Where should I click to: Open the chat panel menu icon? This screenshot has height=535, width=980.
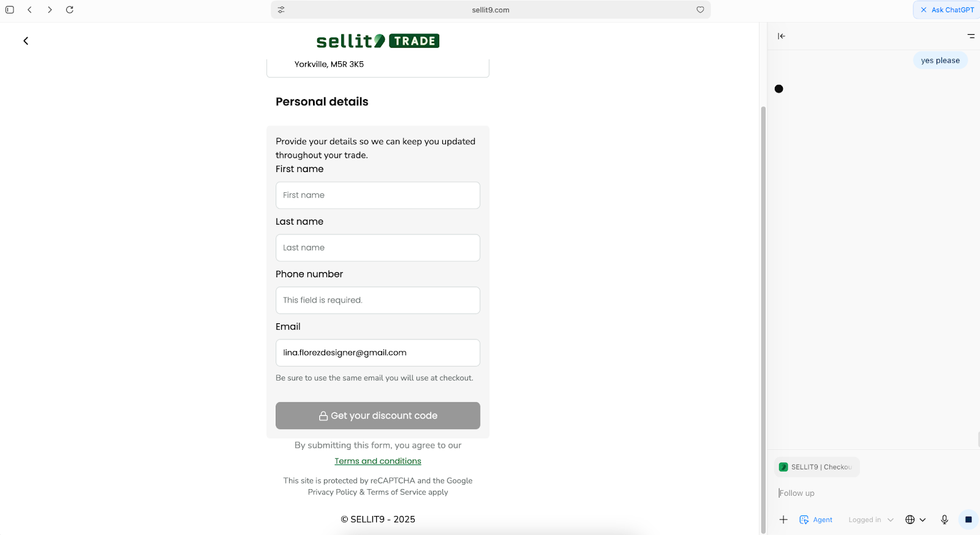pyautogui.click(x=971, y=36)
